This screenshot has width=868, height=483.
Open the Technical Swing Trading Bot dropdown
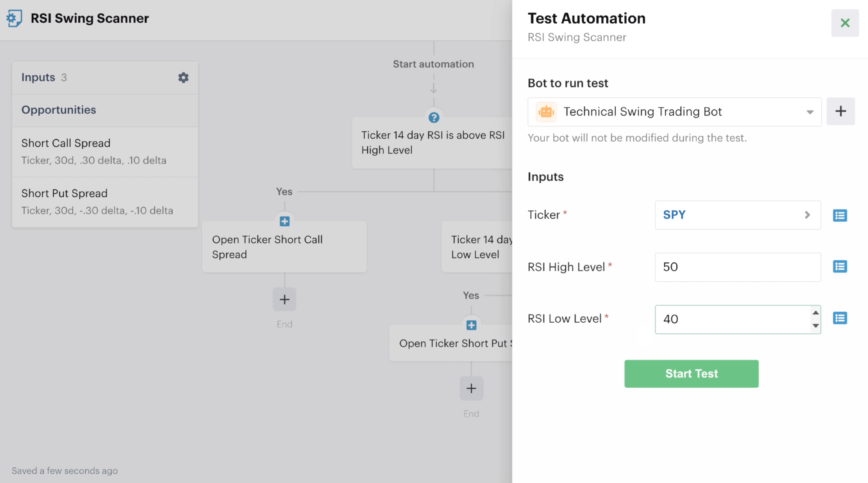(674, 112)
